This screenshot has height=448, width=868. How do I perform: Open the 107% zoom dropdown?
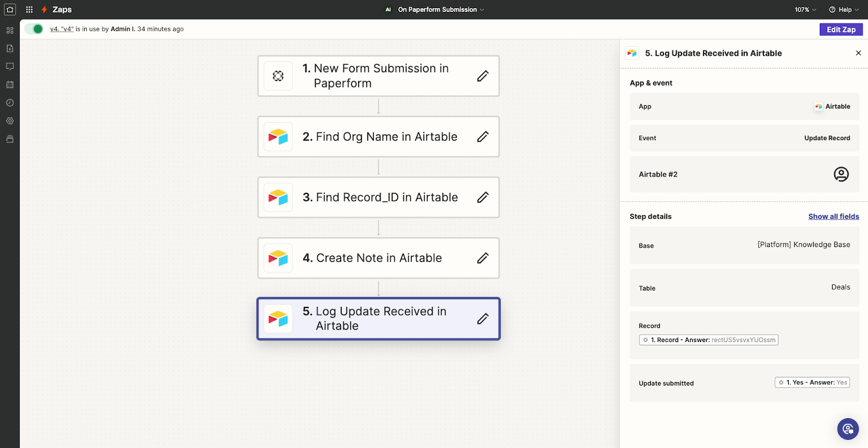(x=806, y=10)
